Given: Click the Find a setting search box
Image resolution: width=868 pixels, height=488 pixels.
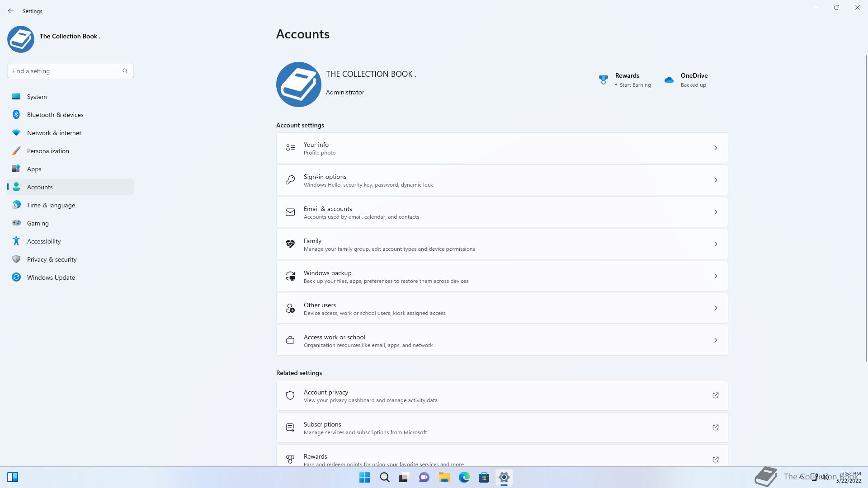Looking at the screenshot, I should point(70,71).
